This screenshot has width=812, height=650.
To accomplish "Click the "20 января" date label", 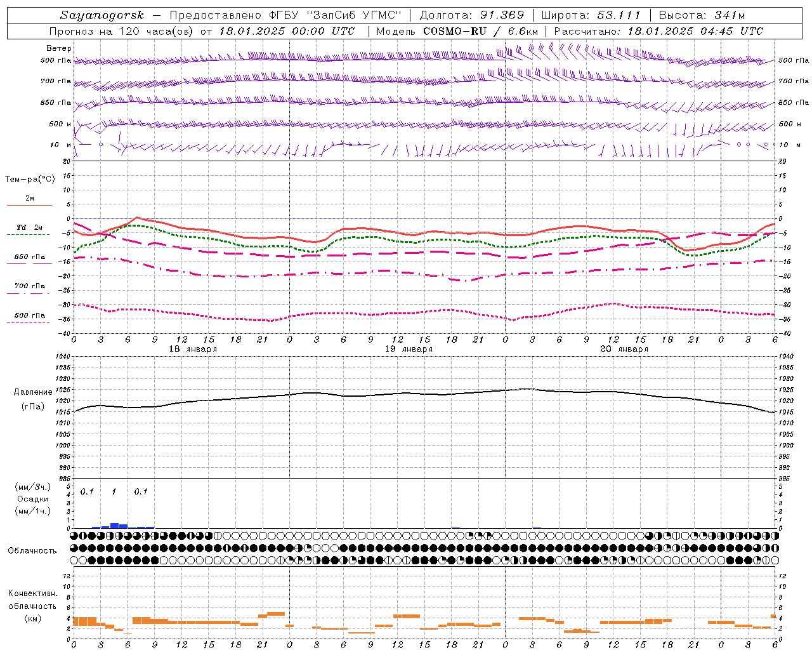I will pos(624,349).
